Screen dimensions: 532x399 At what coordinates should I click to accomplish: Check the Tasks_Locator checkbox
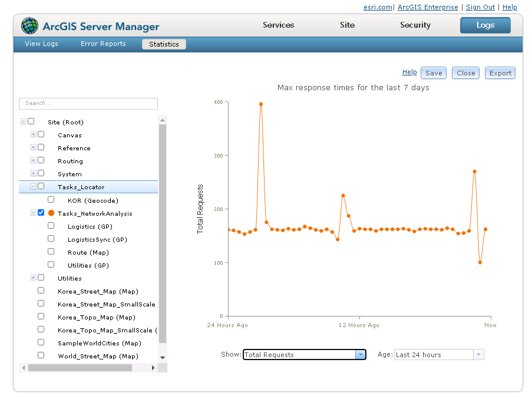click(x=41, y=186)
